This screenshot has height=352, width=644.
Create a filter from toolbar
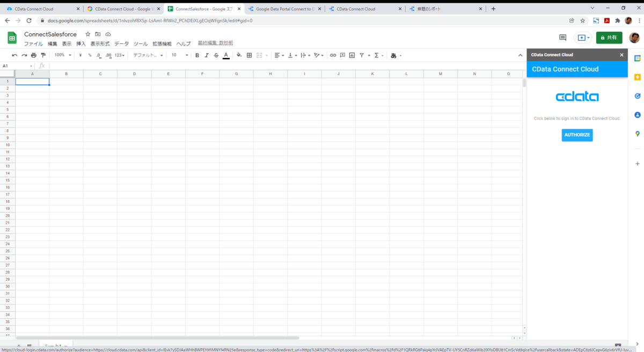click(362, 55)
